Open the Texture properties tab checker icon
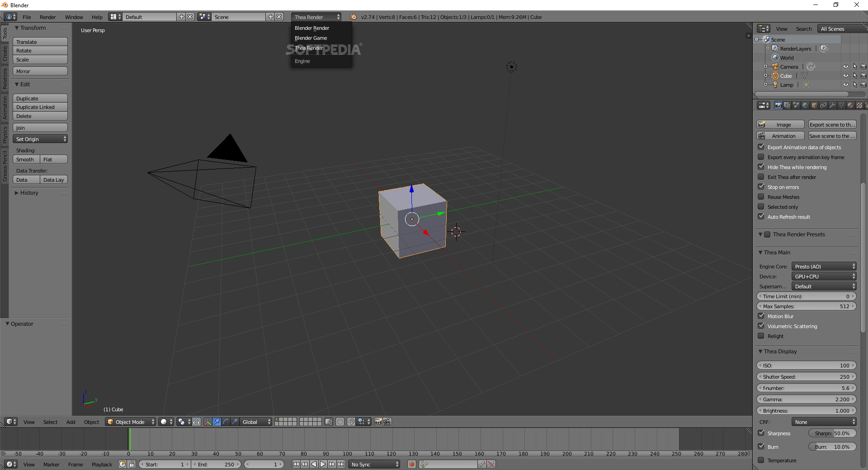Viewport: 868px width, 470px height. pyautogui.click(x=859, y=105)
